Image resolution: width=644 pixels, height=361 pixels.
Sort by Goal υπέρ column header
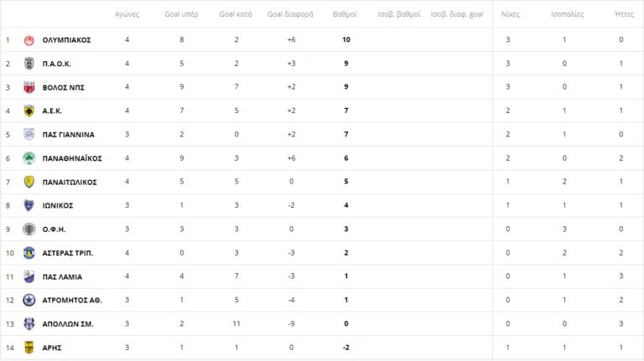pos(182,15)
